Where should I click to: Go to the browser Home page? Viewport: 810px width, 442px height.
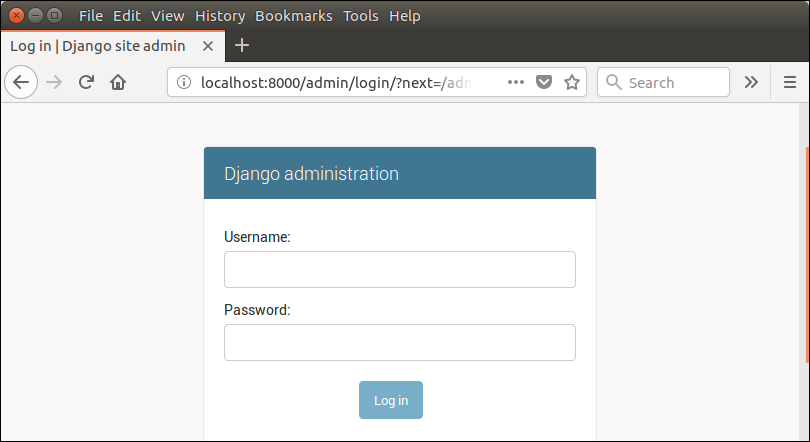[x=118, y=83]
